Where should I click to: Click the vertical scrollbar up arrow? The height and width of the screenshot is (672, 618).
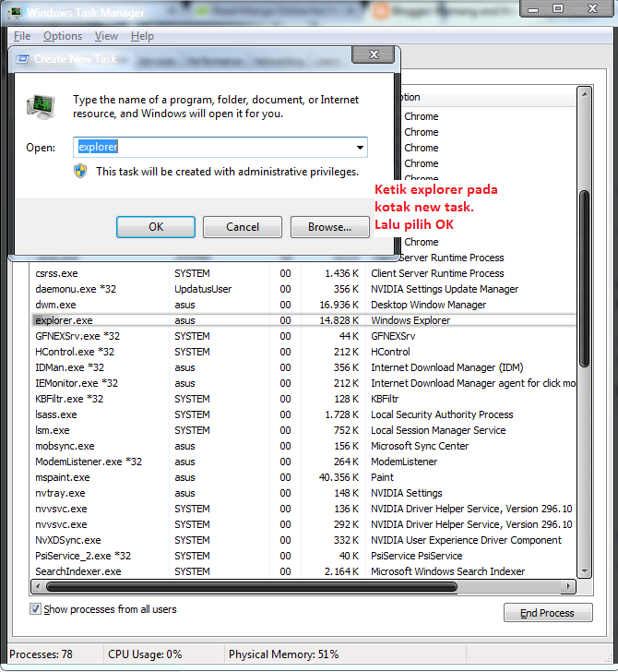pos(585,93)
